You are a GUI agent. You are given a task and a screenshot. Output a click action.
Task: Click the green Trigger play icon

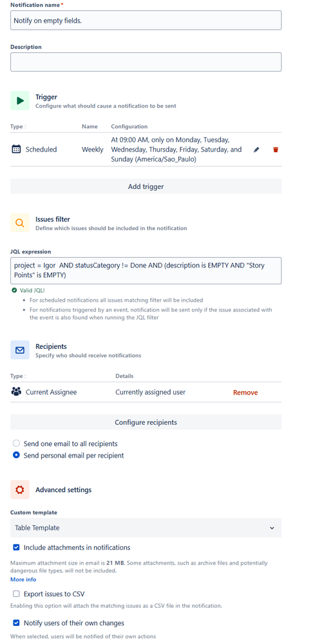pos(20,101)
